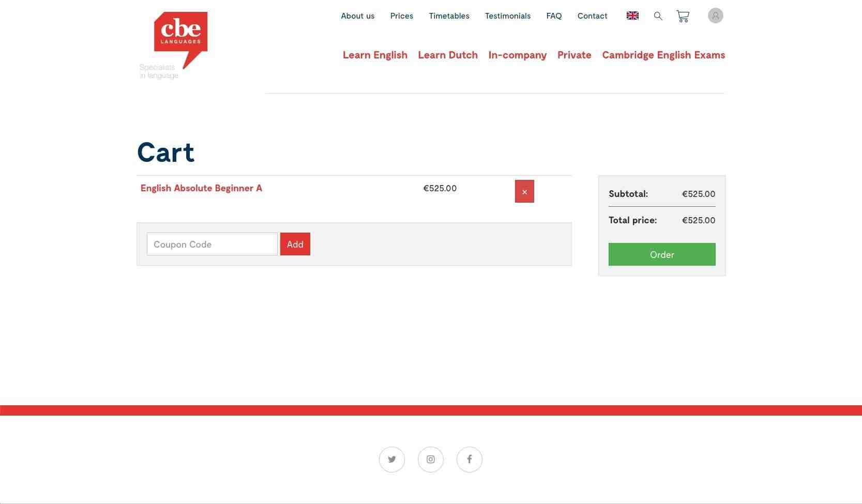Open the Instagram social link
Image resolution: width=862 pixels, height=504 pixels.
click(430, 459)
